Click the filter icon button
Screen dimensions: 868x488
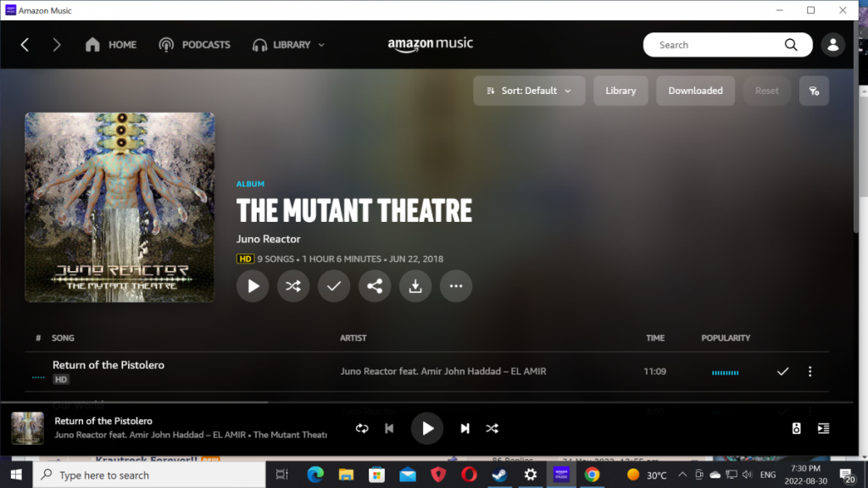[x=814, y=91]
